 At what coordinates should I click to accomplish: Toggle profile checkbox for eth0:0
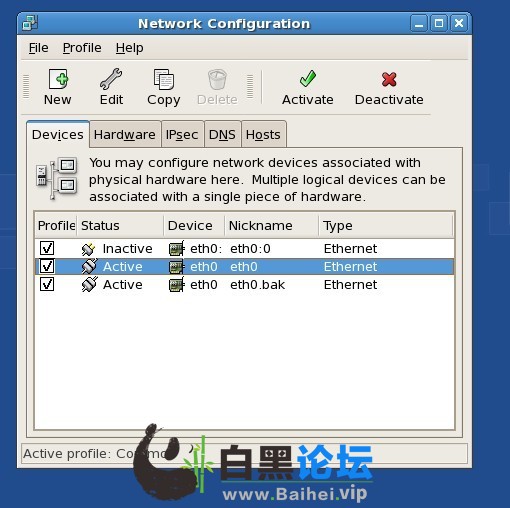47,248
